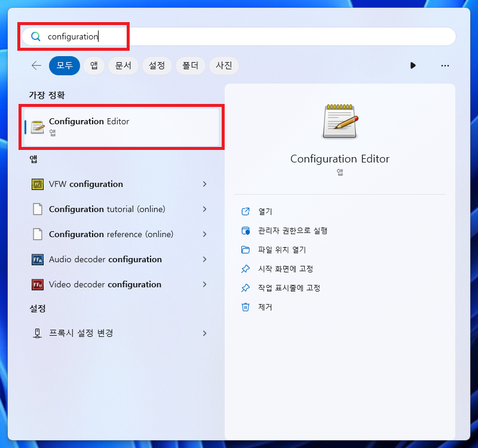478x448 pixels.
Task: Show more filters with play arrow
Action: [x=413, y=66]
